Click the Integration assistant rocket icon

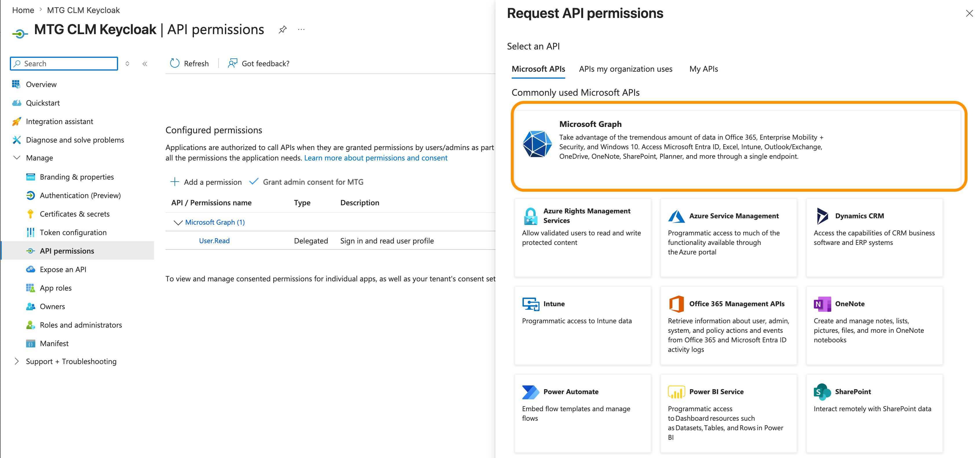[x=16, y=121]
